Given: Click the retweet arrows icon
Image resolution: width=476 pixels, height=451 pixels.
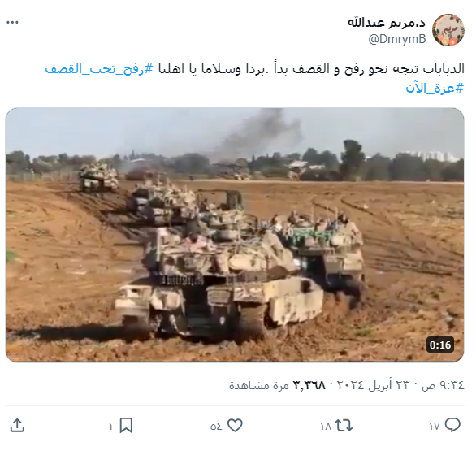Looking at the screenshot, I should [x=344, y=426].
